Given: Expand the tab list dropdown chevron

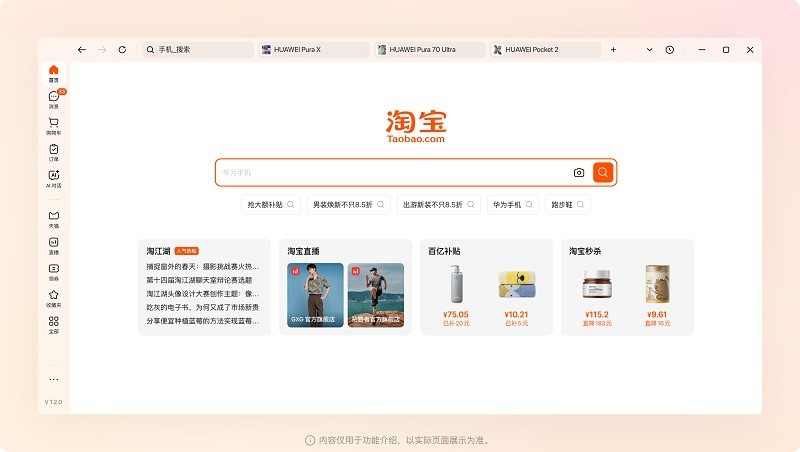Looking at the screenshot, I should pyautogui.click(x=649, y=49).
